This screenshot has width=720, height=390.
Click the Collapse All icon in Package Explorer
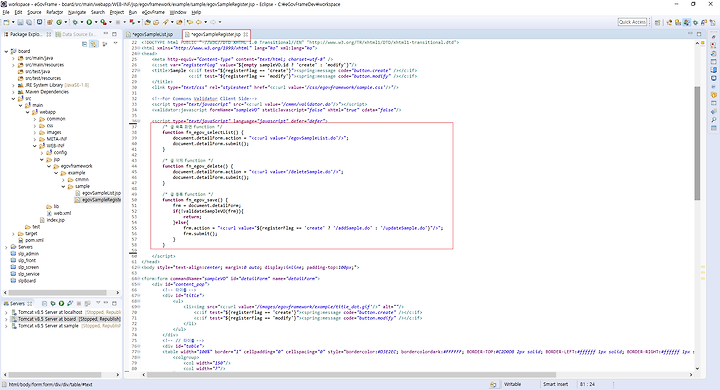(84, 44)
